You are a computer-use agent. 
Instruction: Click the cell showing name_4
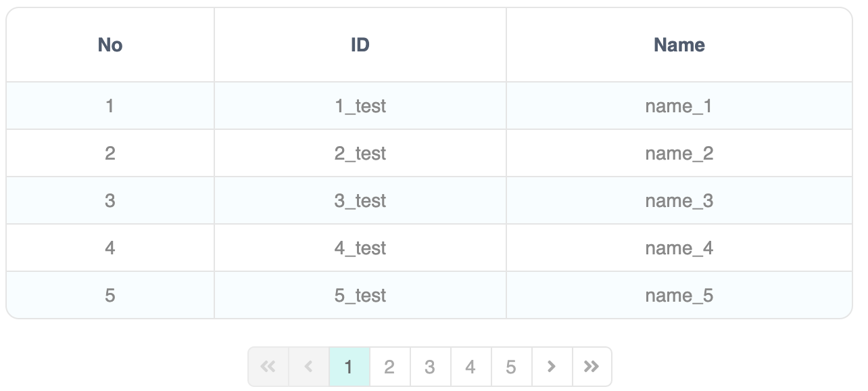pyautogui.click(x=679, y=248)
